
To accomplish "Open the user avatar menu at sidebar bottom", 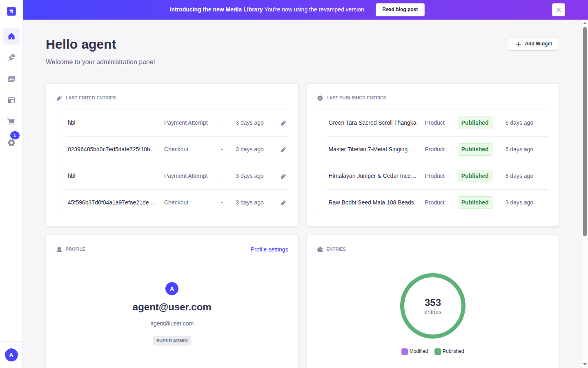I will click(11, 355).
